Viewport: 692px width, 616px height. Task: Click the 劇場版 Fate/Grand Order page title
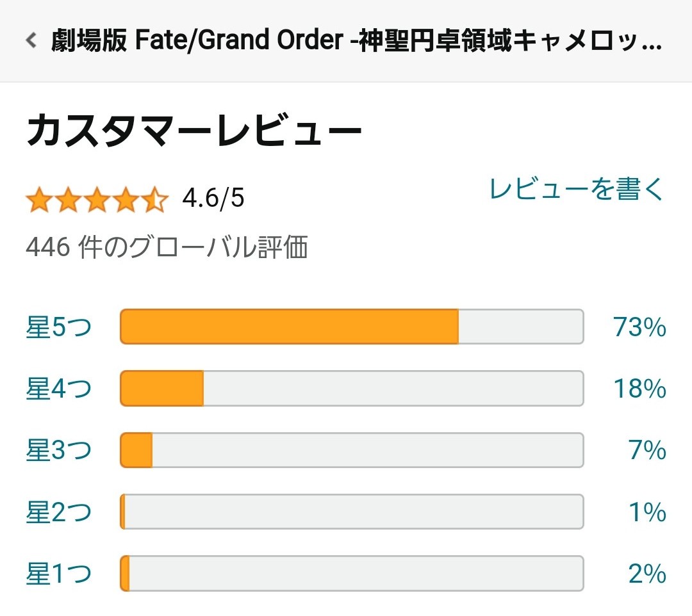(x=357, y=40)
